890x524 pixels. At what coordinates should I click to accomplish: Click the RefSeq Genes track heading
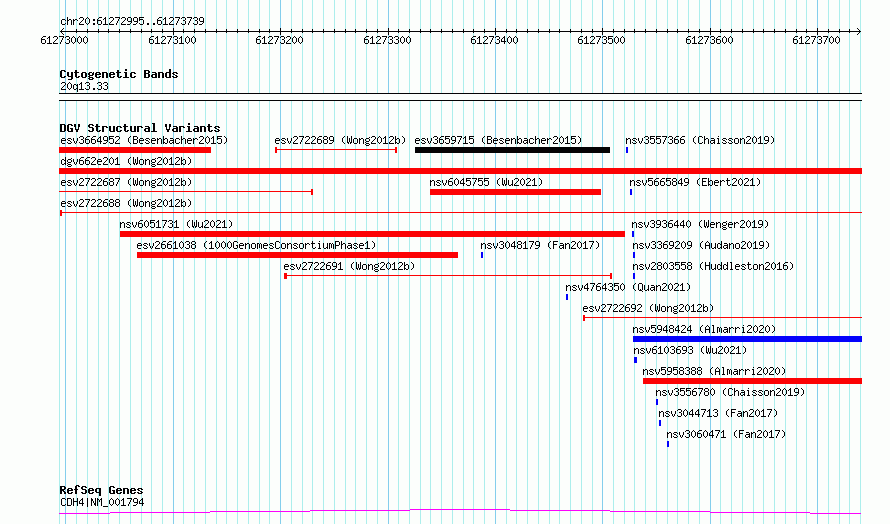(x=101, y=490)
